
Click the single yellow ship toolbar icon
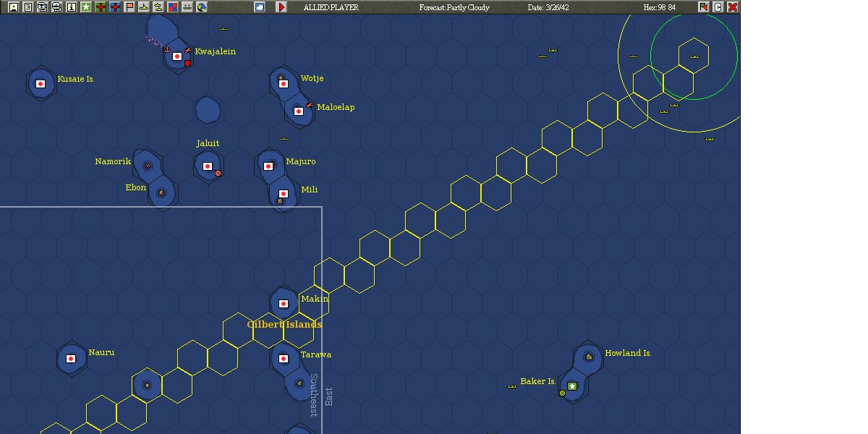pos(143,7)
